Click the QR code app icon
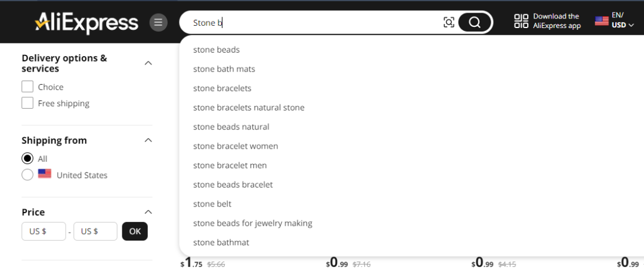This screenshot has height=271, width=644. pos(521,21)
